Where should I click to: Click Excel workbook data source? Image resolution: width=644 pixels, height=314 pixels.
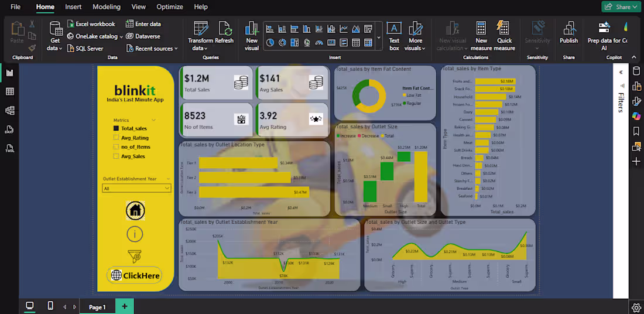[91, 24]
